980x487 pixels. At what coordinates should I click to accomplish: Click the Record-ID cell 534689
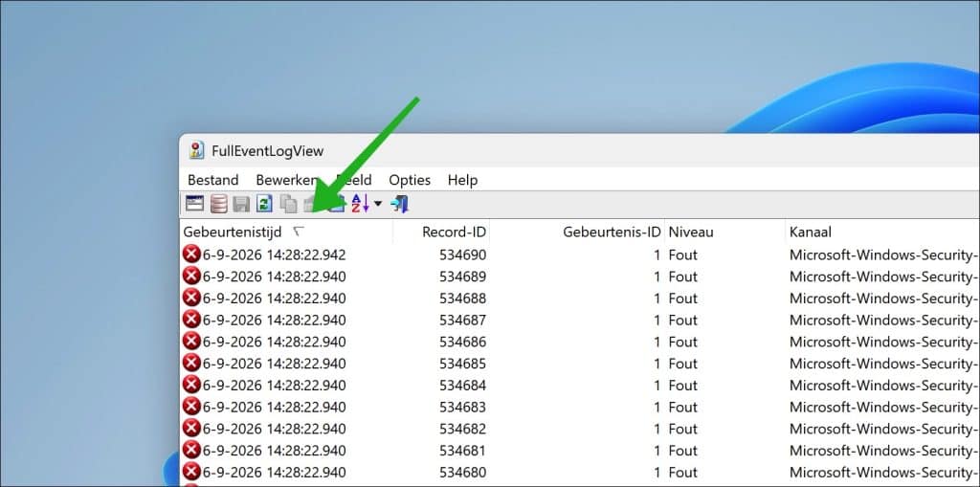pos(462,277)
